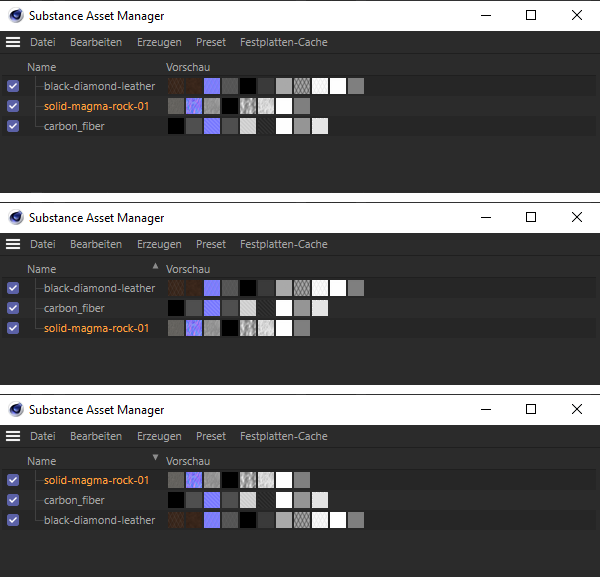This screenshot has height=577, width=600.
Task: Uncheck solid-magma-rock-01 in top window
Action: 13,106
